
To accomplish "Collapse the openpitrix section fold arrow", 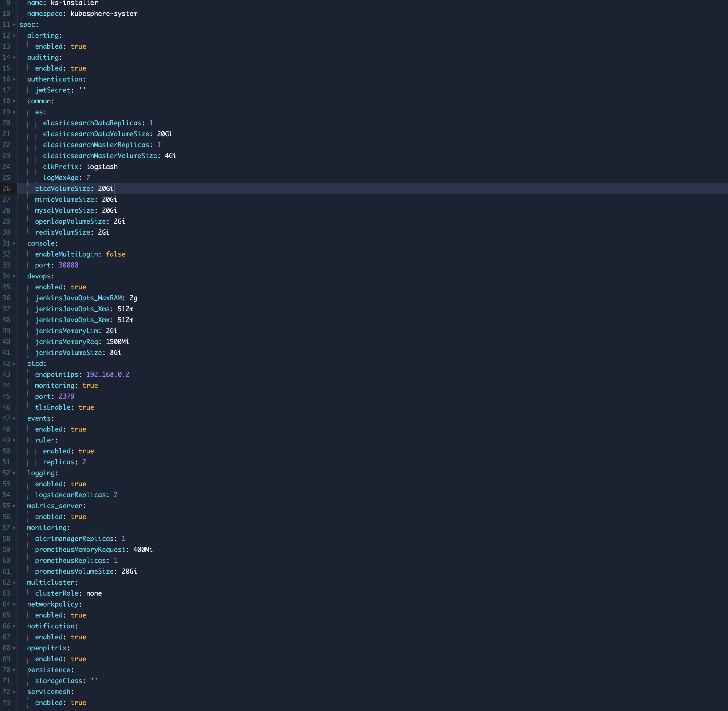I will pos(14,649).
